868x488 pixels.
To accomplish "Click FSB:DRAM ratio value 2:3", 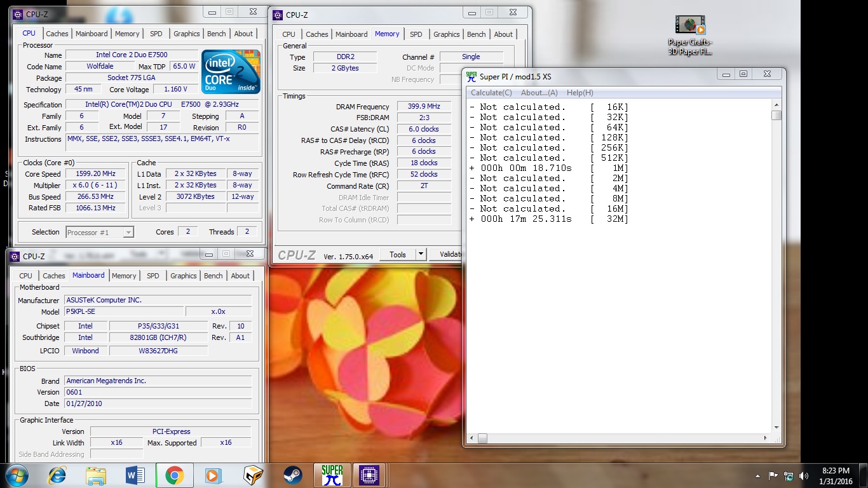I will tap(424, 118).
